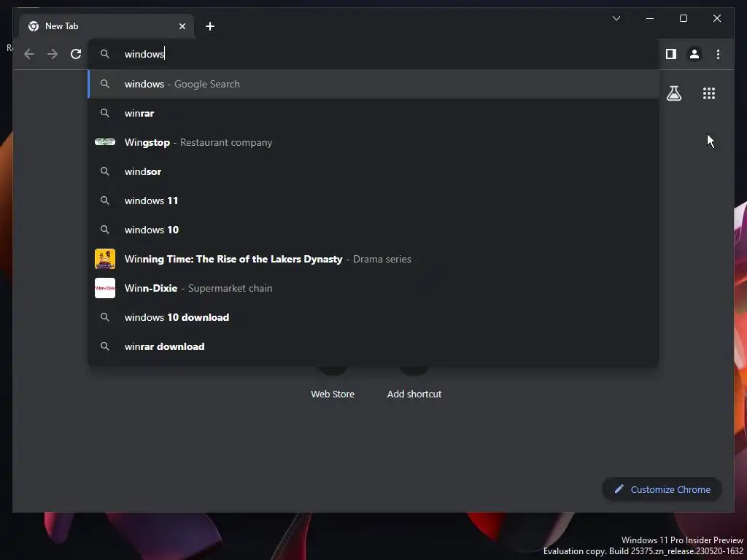Click the Wingstop logo thumbnail

pos(105,142)
